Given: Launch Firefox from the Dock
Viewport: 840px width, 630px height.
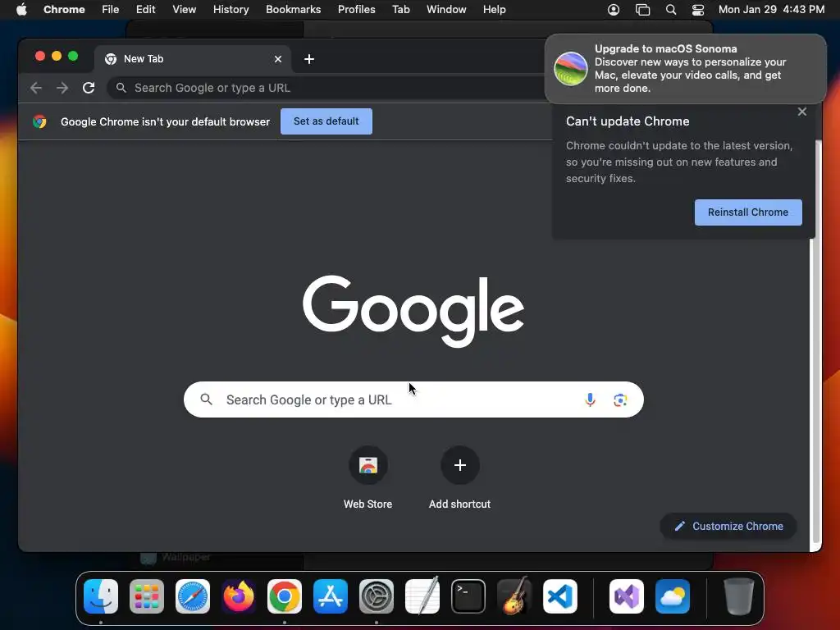Looking at the screenshot, I should 239,596.
